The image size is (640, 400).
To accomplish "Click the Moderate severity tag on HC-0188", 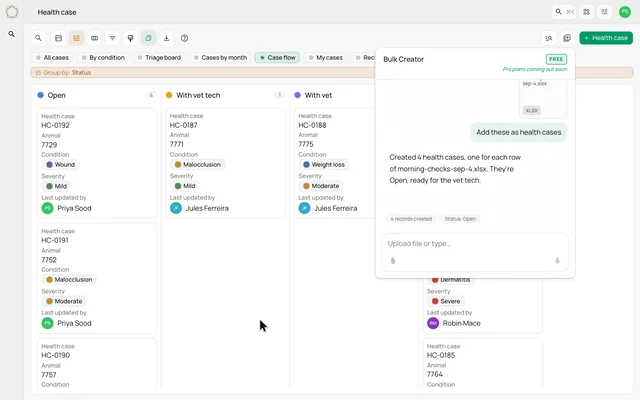I will point(321,186).
